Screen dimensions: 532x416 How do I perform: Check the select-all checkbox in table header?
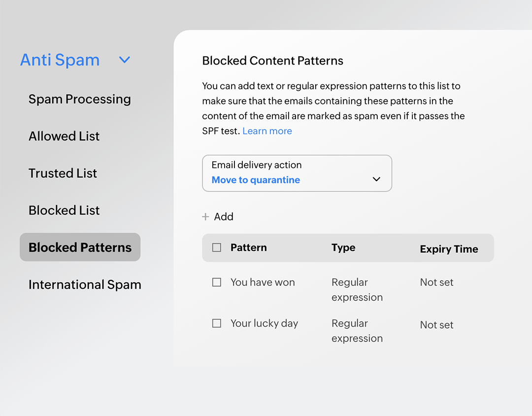(x=216, y=247)
